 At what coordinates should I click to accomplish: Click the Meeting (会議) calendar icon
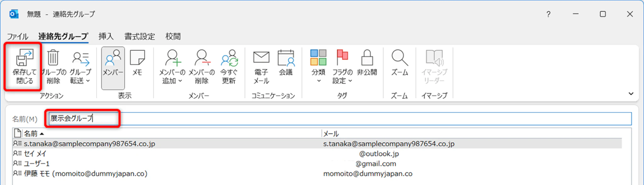[x=286, y=58]
